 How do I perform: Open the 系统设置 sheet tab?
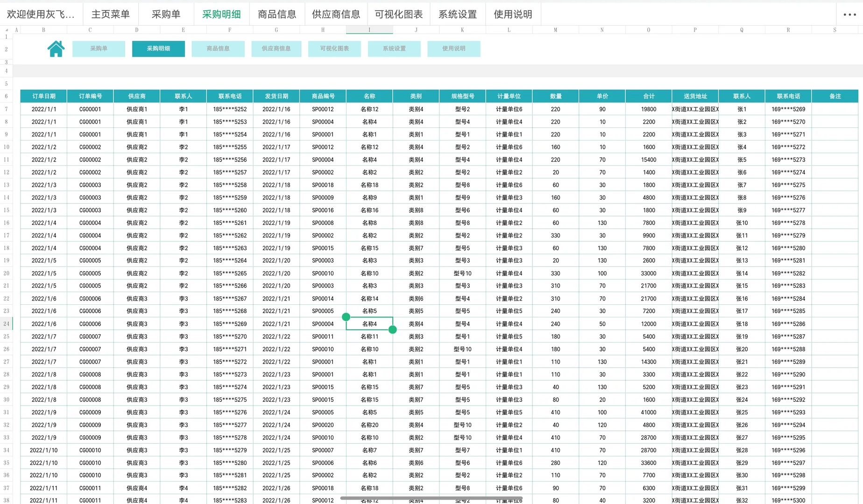point(457,14)
